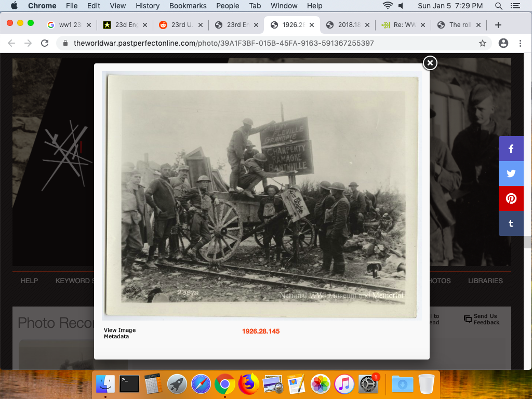Open a new browser tab
Screen dimensions: 532x399
point(498,25)
